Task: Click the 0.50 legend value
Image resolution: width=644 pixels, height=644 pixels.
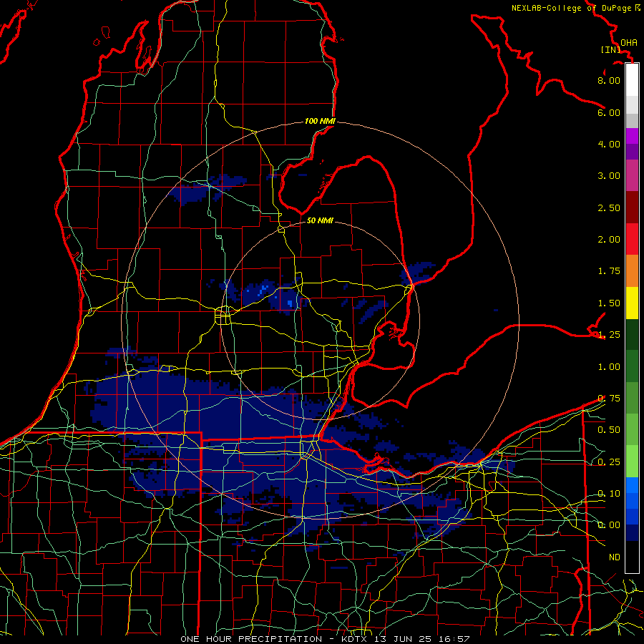Action: [609, 430]
